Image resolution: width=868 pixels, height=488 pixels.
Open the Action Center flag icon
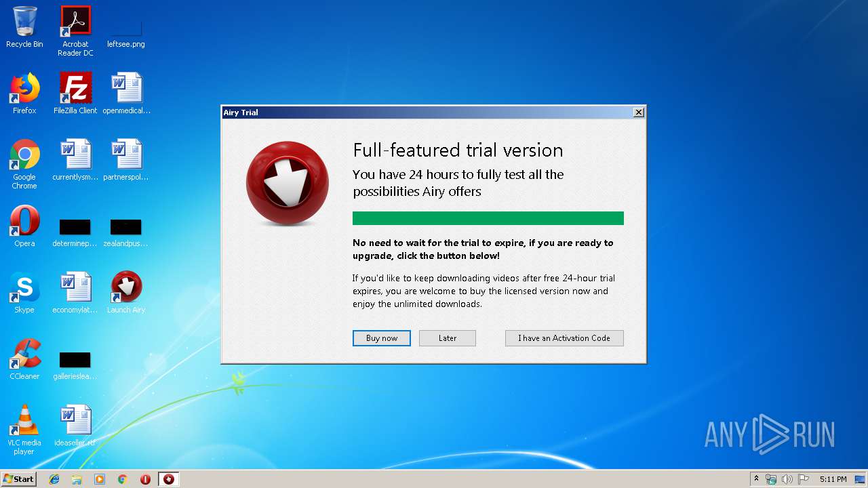804,479
